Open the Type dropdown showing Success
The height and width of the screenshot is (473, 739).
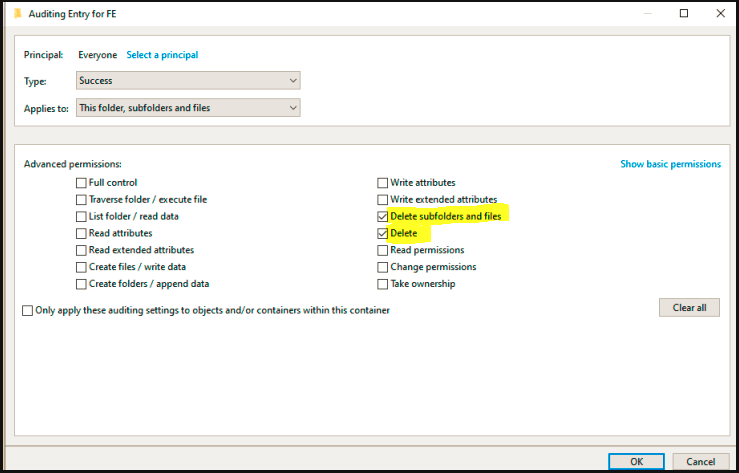click(x=188, y=80)
